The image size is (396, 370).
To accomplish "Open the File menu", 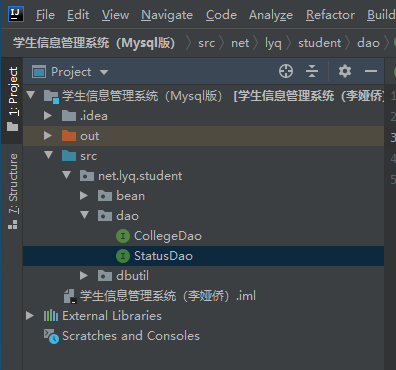I will pos(45,15).
